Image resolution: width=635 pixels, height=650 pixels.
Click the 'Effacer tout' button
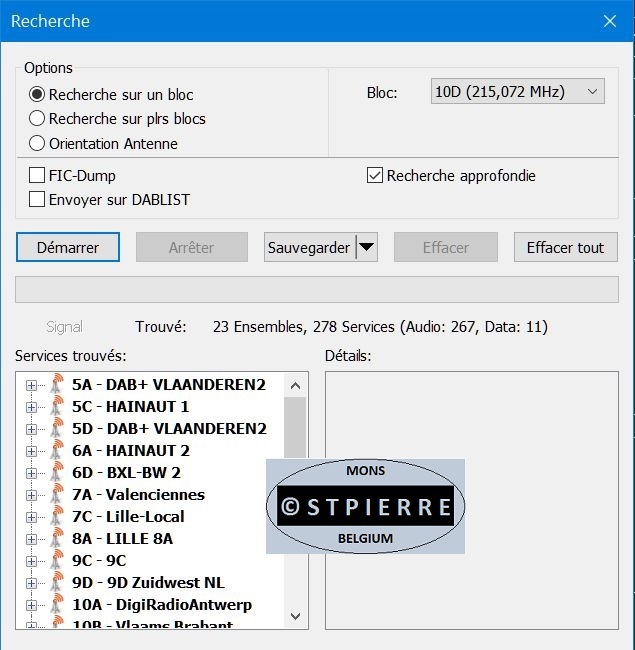pos(566,247)
